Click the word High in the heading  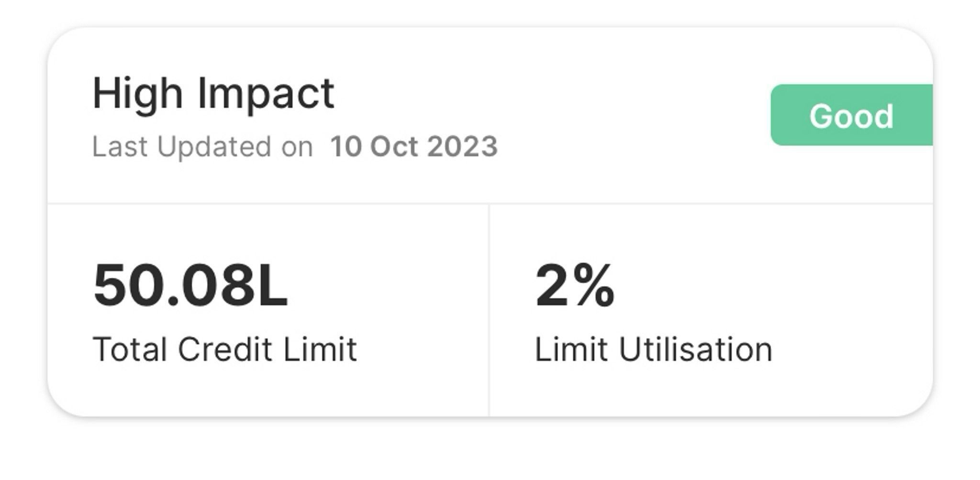point(137,94)
